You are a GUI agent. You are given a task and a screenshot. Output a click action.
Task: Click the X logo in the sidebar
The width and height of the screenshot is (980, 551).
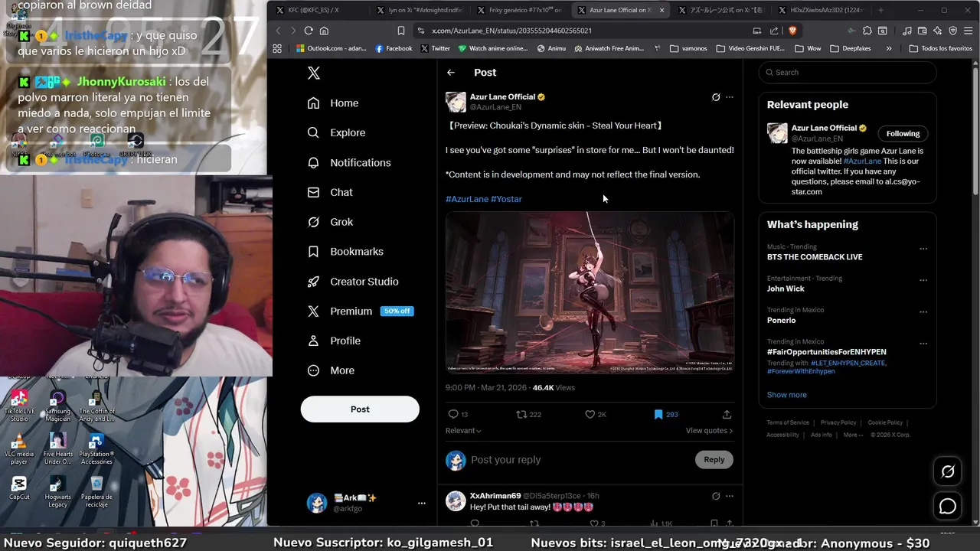(x=313, y=73)
